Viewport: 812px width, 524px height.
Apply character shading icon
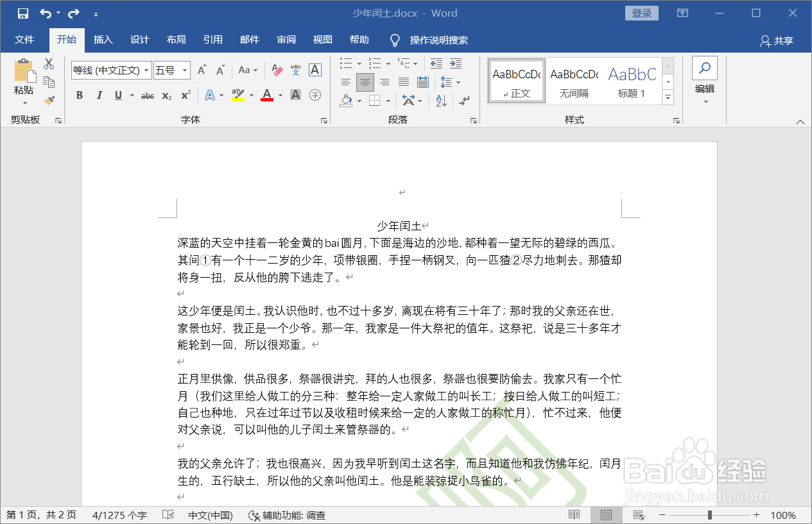(295, 95)
